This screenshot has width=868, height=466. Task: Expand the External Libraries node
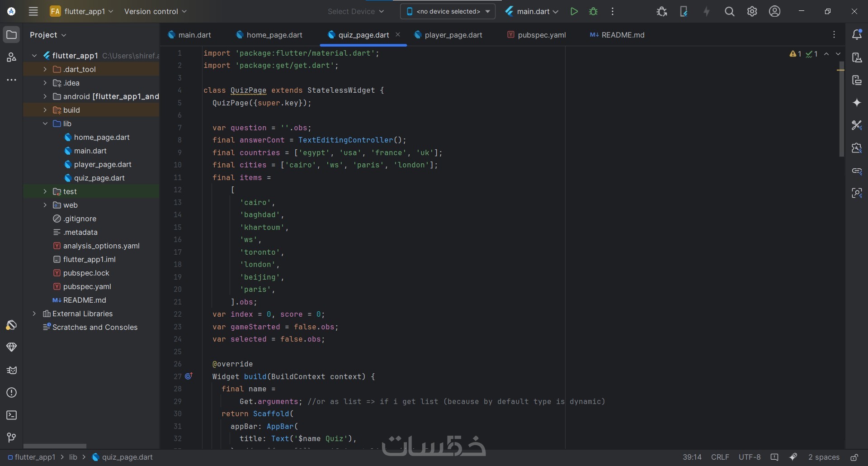tap(34, 314)
